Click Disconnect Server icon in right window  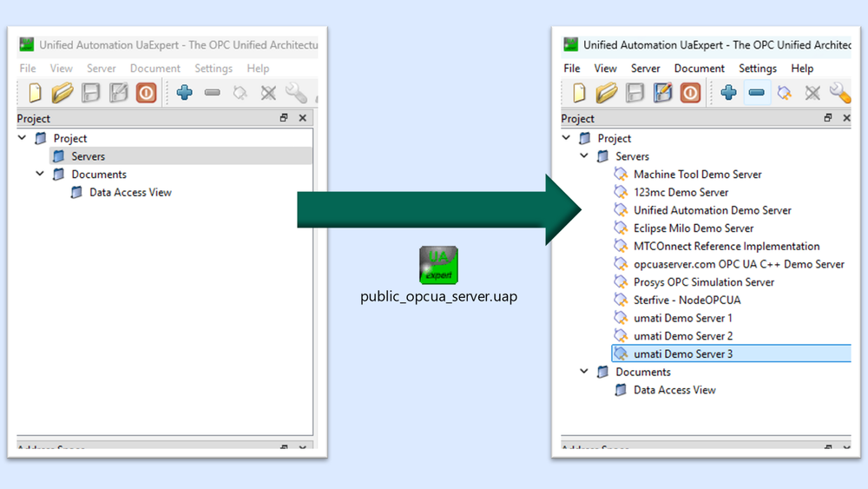click(812, 92)
